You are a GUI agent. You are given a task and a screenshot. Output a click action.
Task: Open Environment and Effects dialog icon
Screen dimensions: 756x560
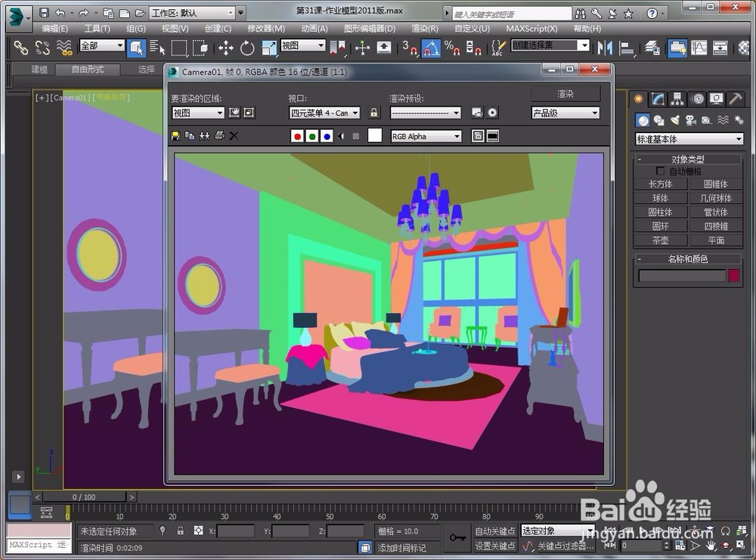[492, 113]
